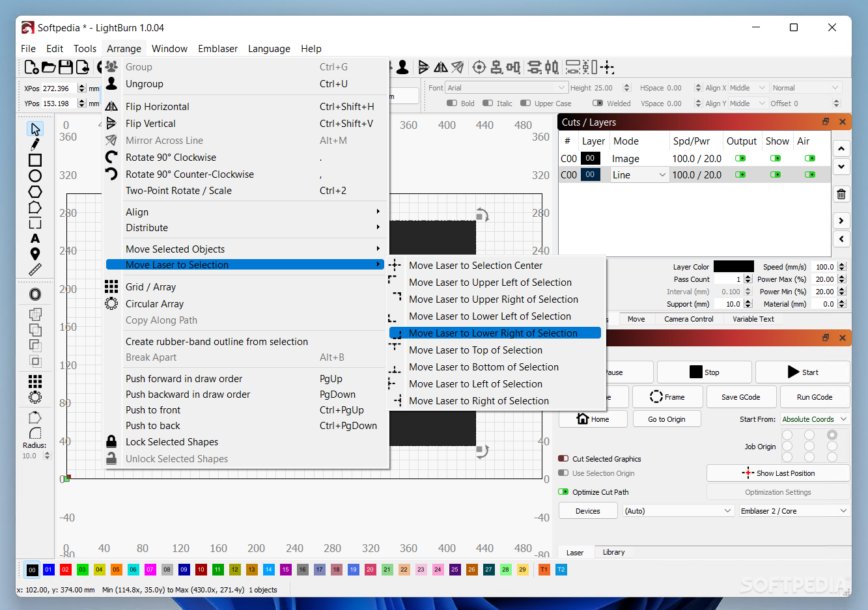Select the Measure ruler tool

35,270
